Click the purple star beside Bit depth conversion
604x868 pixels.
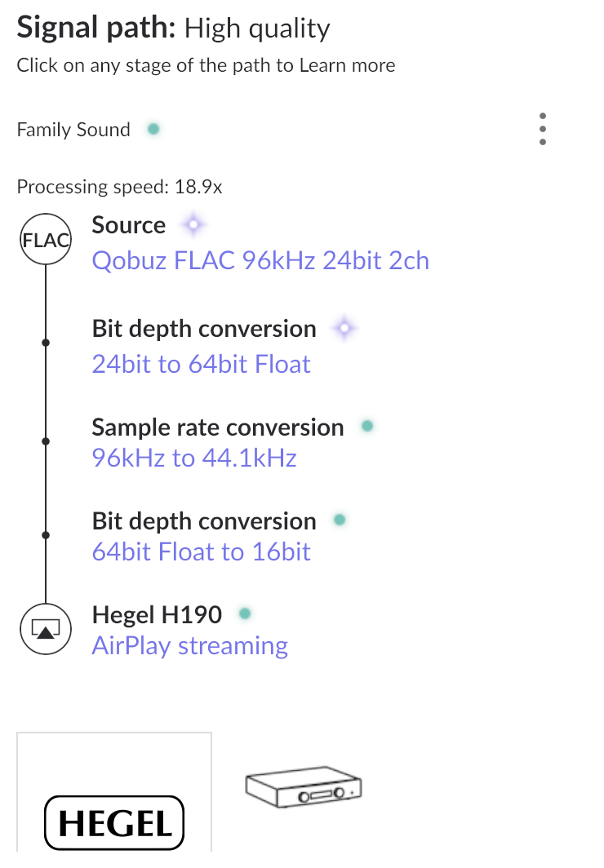(344, 328)
